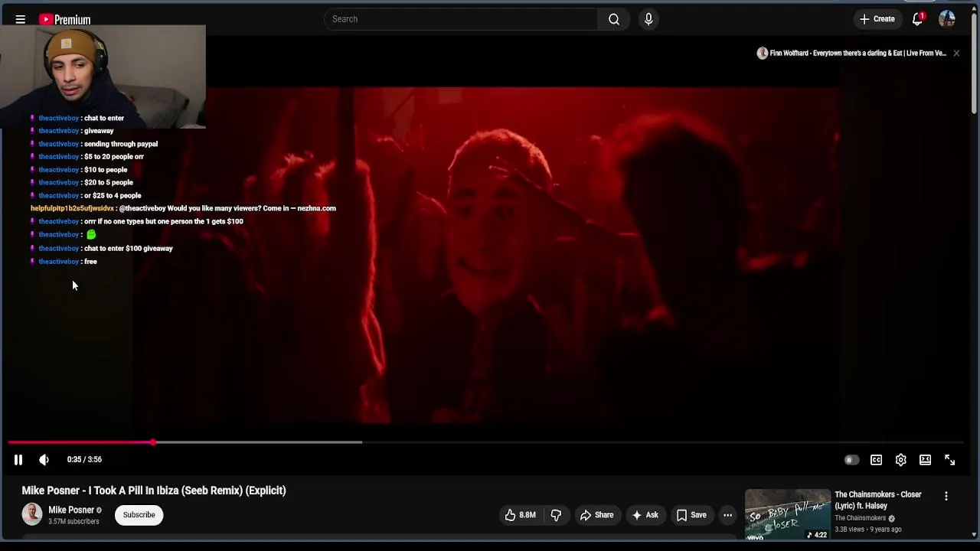Dislike this video
Screen dimensions: 980x551
(x=556, y=515)
